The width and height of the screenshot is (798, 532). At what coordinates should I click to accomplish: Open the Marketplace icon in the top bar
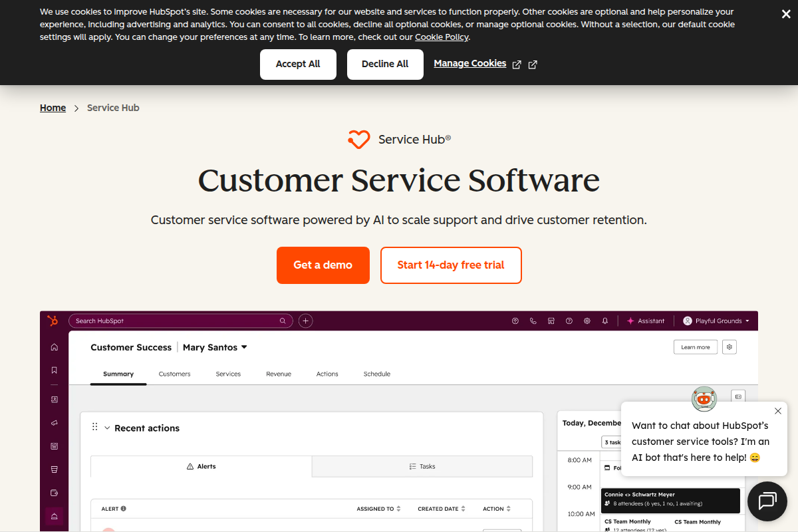tap(551, 321)
